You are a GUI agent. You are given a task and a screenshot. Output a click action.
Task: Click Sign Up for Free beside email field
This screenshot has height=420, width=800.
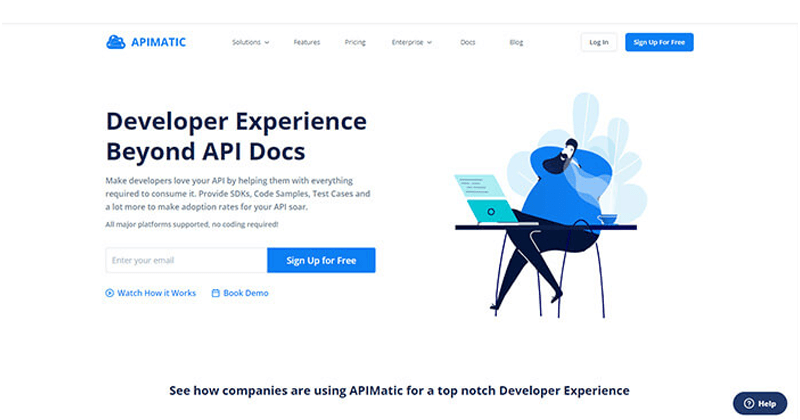[x=321, y=260]
